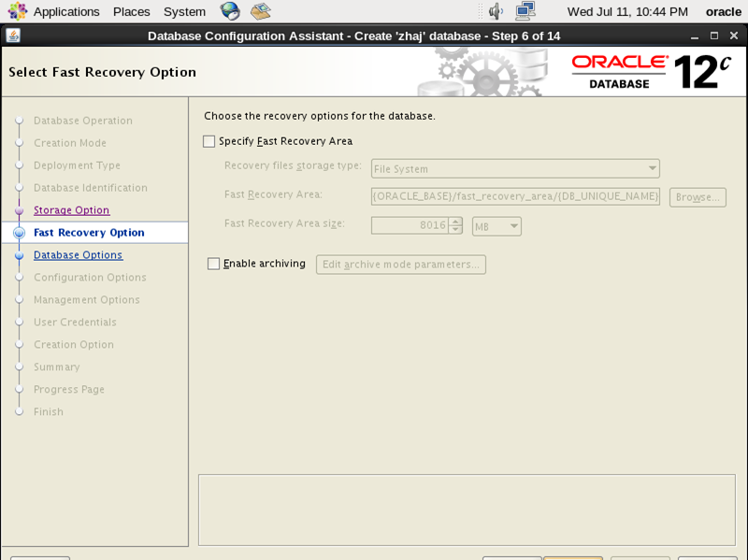The width and height of the screenshot is (748, 560).
Task: Click the date and time clock
Action: 627,11
